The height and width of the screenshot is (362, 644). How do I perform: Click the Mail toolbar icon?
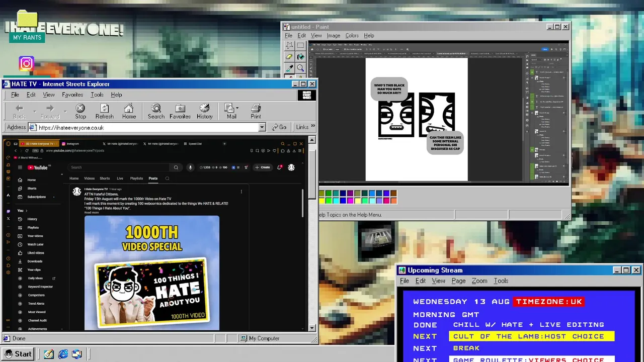231,111
